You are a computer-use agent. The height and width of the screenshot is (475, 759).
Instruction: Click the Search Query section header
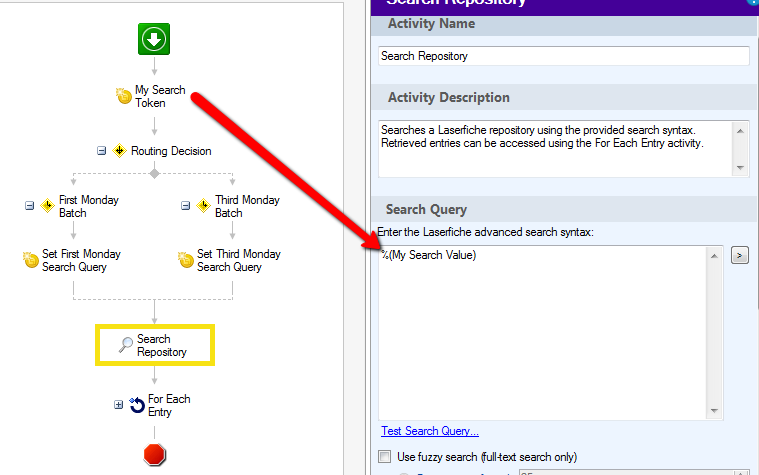pos(565,210)
